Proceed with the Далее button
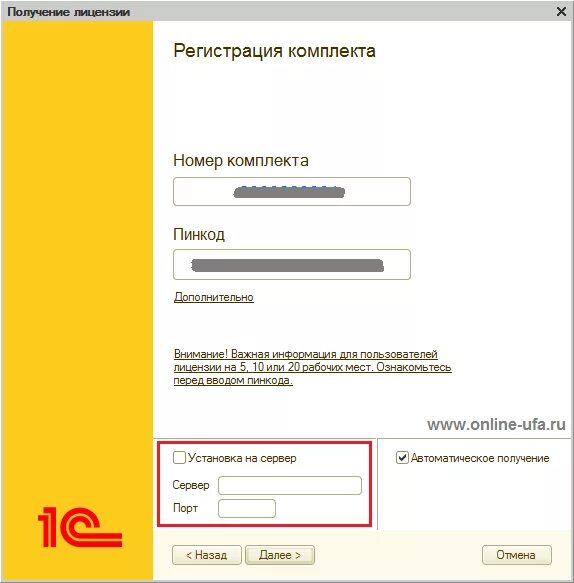The width and height of the screenshot is (574, 583). point(280,555)
